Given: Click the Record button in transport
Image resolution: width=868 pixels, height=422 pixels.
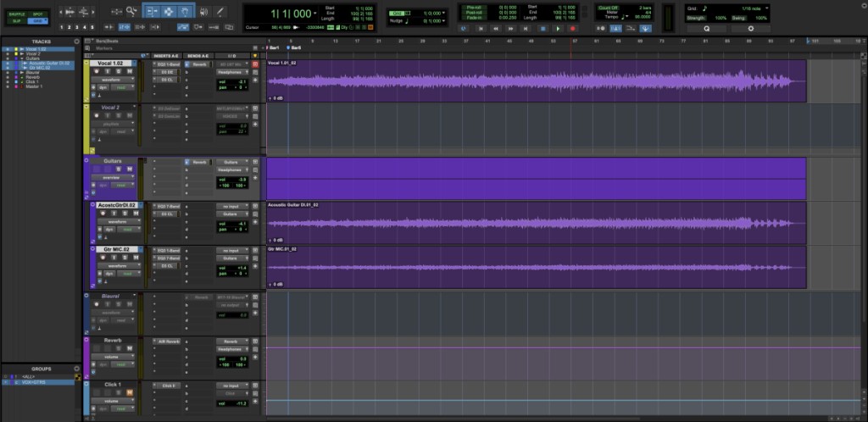Looking at the screenshot, I should click(x=571, y=28).
